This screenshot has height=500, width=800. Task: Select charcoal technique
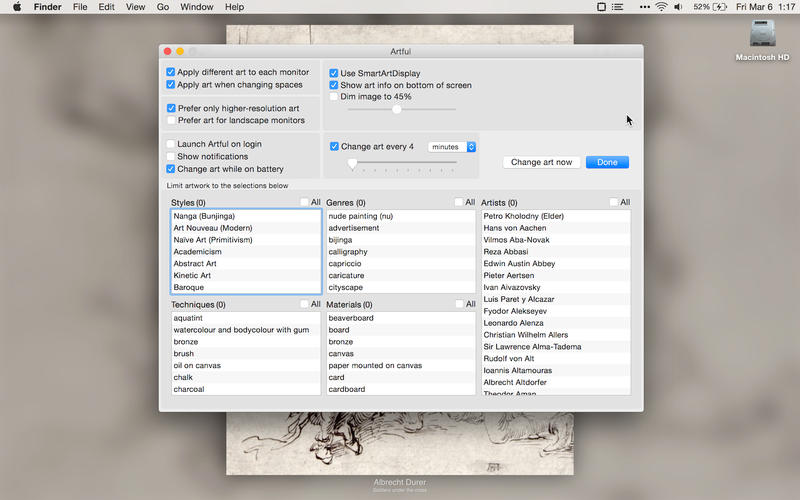click(x=246, y=389)
